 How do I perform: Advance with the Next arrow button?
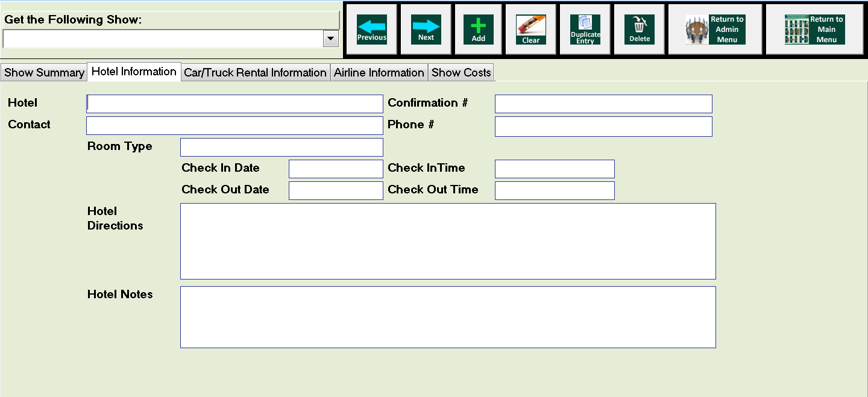[x=426, y=30]
